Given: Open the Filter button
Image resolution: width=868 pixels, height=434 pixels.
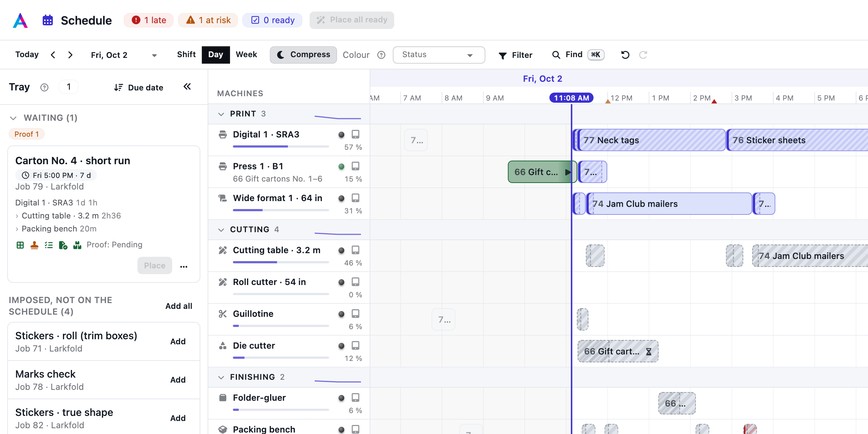Looking at the screenshot, I should pos(515,55).
